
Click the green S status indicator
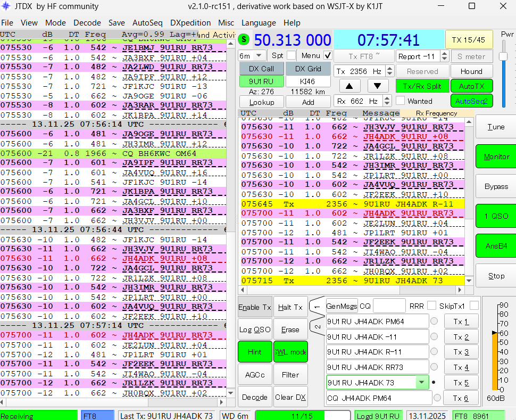[244, 39]
